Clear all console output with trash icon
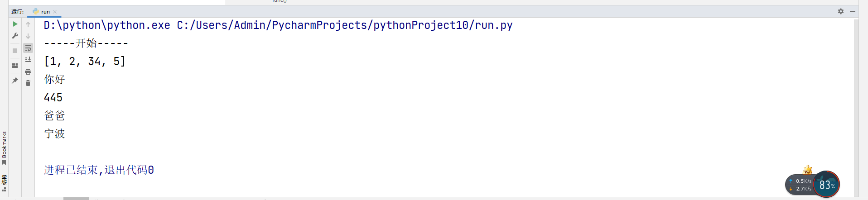The image size is (868, 200). pyautogui.click(x=28, y=83)
